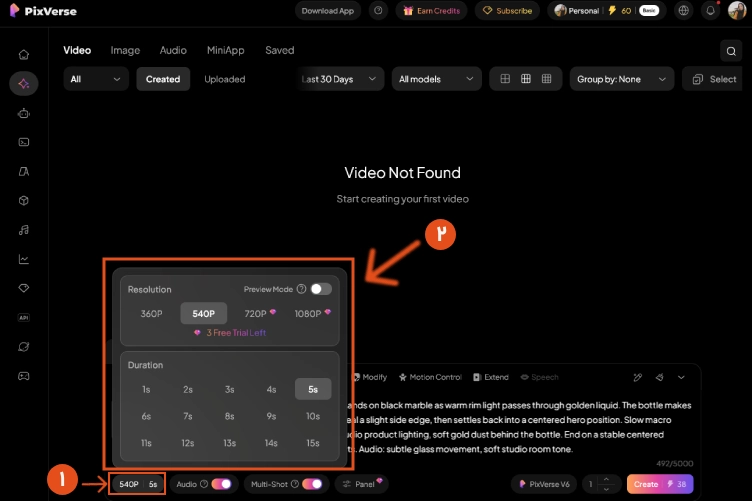Toggle the Multi-Shot switch

(312, 484)
